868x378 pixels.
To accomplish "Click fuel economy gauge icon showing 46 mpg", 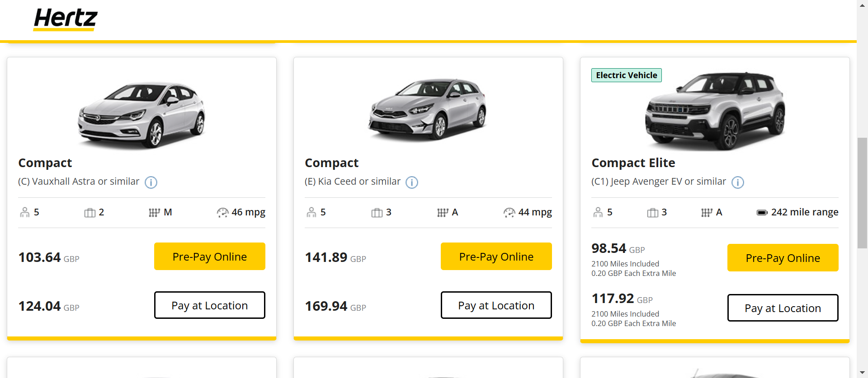I will coord(222,213).
